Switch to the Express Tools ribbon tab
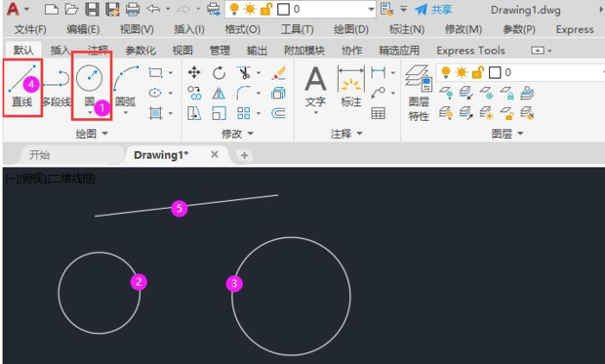605x364 pixels. pyautogui.click(x=470, y=50)
